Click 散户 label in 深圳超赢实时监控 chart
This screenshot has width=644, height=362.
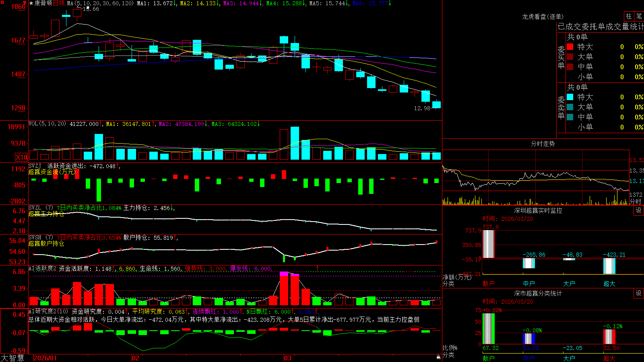click(x=489, y=284)
